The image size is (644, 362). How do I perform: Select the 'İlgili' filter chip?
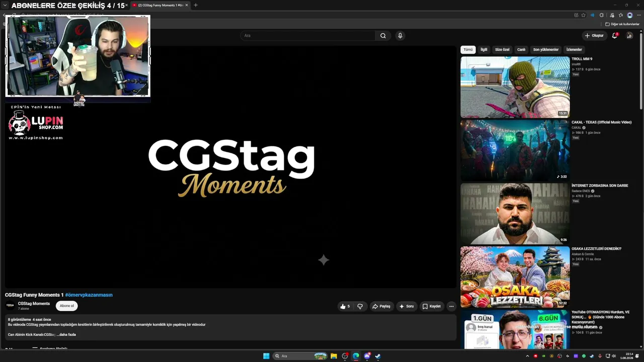[x=484, y=50]
